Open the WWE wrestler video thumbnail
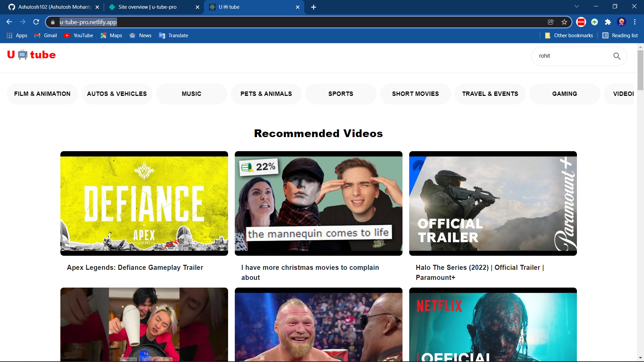The image size is (644, 362). pyautogui.click(x=319, y=324)
